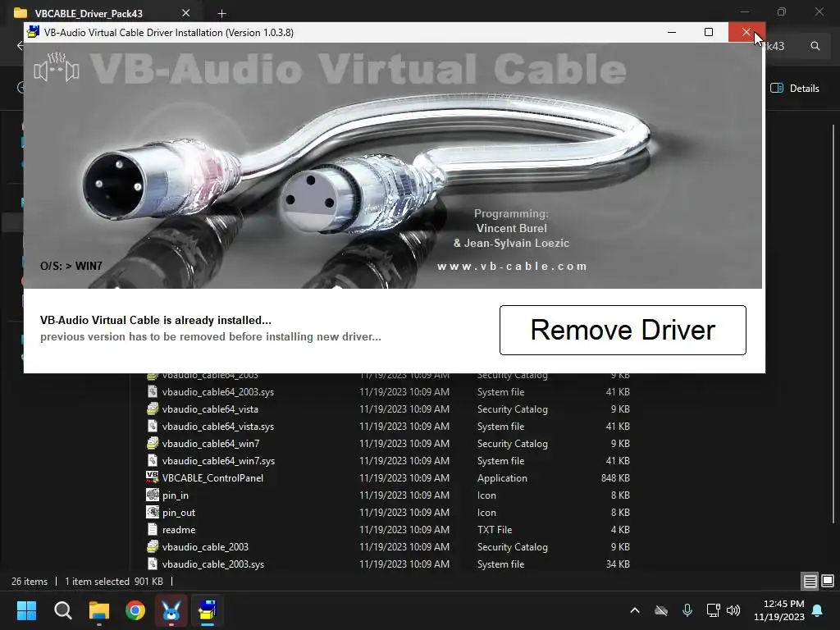The image size is (840, 630).
Task: Launch Google Chrome from the taskbar
Action: (135, 610)
